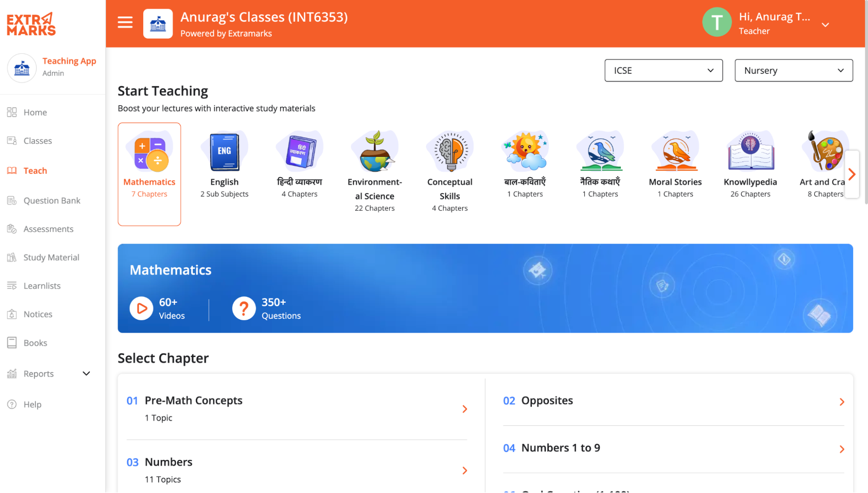This screenshot has width=868, height=493.
Task: Open the Nursery class dropdown
Action: 794,70
